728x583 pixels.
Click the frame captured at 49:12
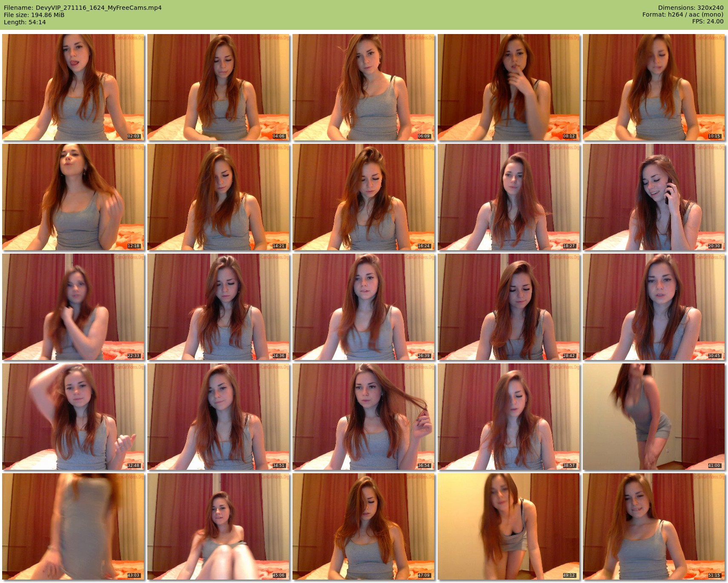[509, 526]
